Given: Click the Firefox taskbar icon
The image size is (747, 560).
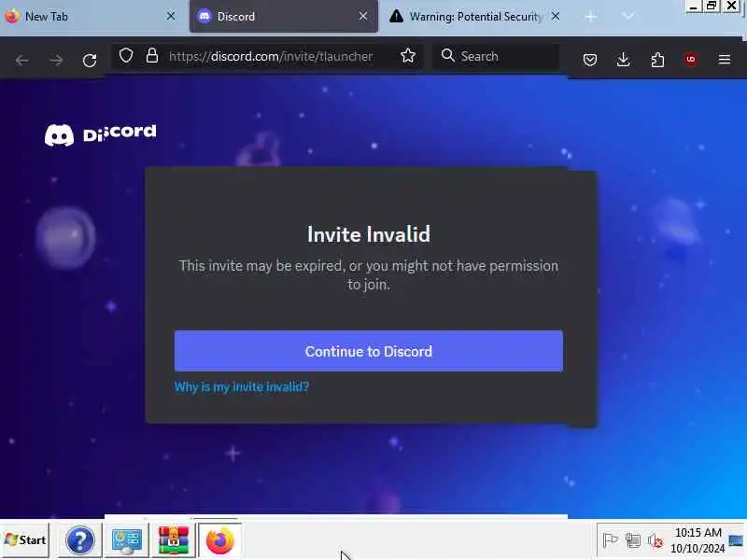Looking at the screenshot, I should click(220, 540).
